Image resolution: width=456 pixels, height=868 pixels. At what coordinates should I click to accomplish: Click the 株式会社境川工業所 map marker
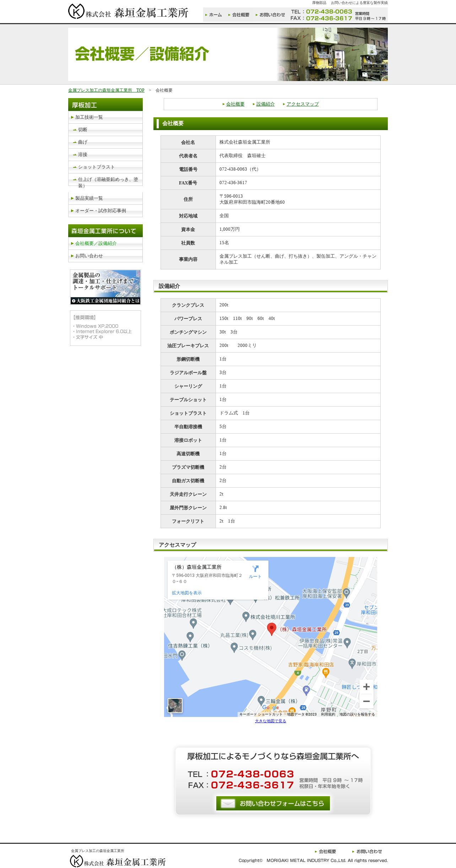(x=245, y=616)
